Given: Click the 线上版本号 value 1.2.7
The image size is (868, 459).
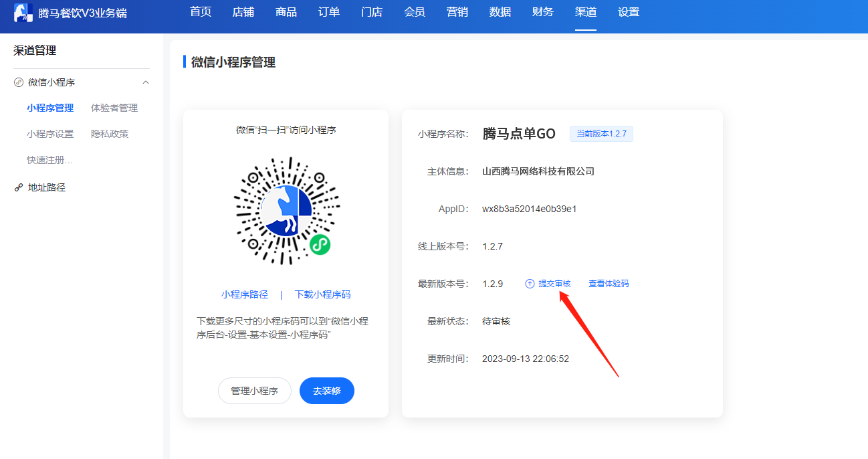Looking at the screenshot, I should pos(492,246).
